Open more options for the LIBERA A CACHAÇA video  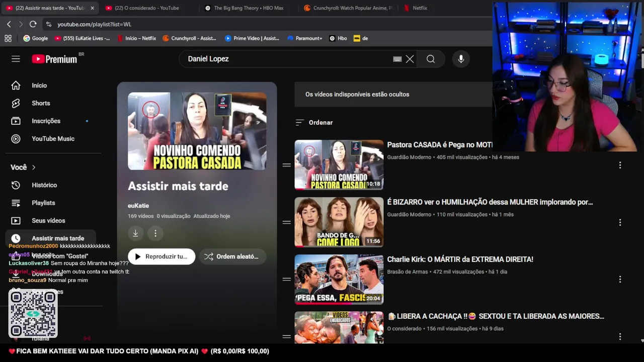(x=620, y=336)
